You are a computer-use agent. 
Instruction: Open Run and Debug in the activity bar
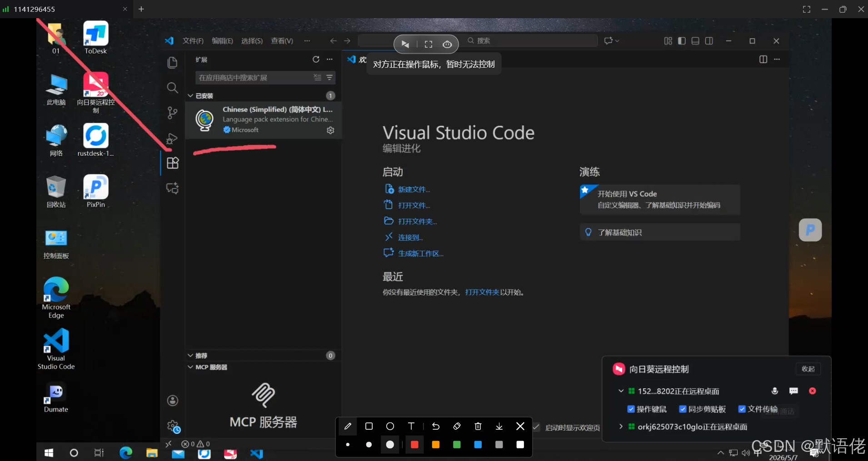(172, 139)
